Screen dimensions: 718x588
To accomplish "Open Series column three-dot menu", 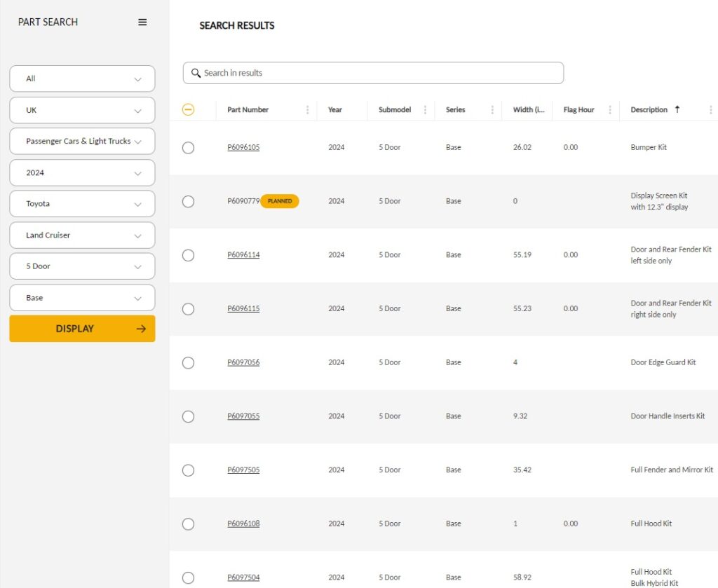I will [x=492, y=110].
